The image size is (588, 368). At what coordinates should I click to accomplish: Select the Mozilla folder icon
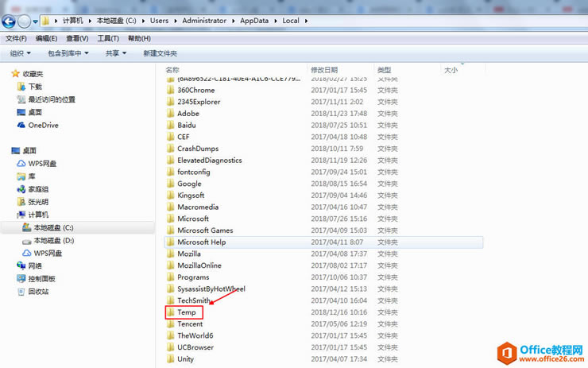[171, 254]
